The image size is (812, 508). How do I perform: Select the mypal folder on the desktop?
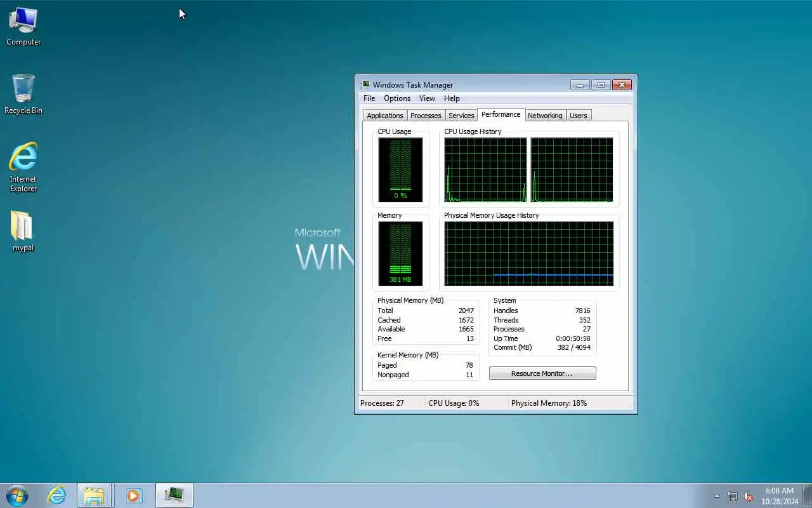coord(23,231)
